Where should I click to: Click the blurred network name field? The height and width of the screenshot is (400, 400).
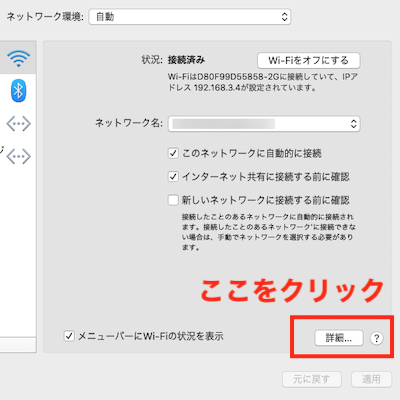click(224, 124)
